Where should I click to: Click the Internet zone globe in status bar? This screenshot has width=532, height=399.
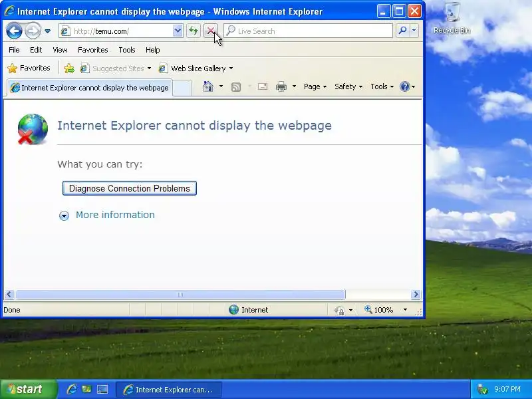click(x=234, y=310)
